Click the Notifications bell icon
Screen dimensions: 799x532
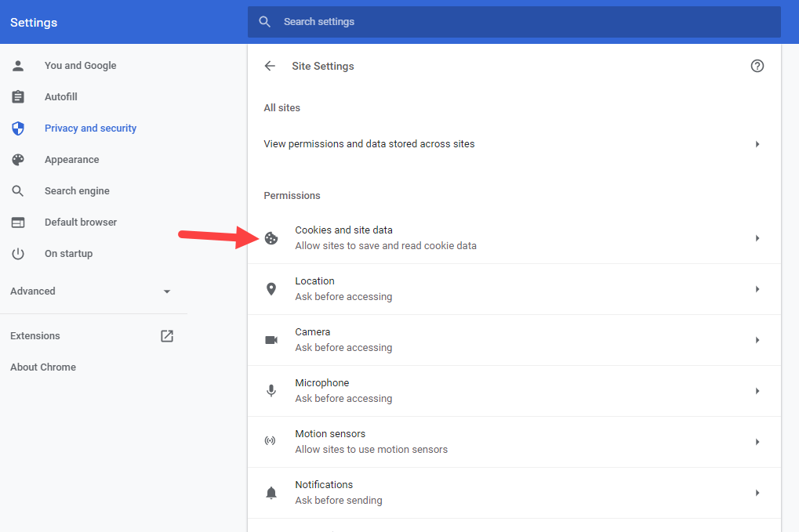[x=271, y=493]
